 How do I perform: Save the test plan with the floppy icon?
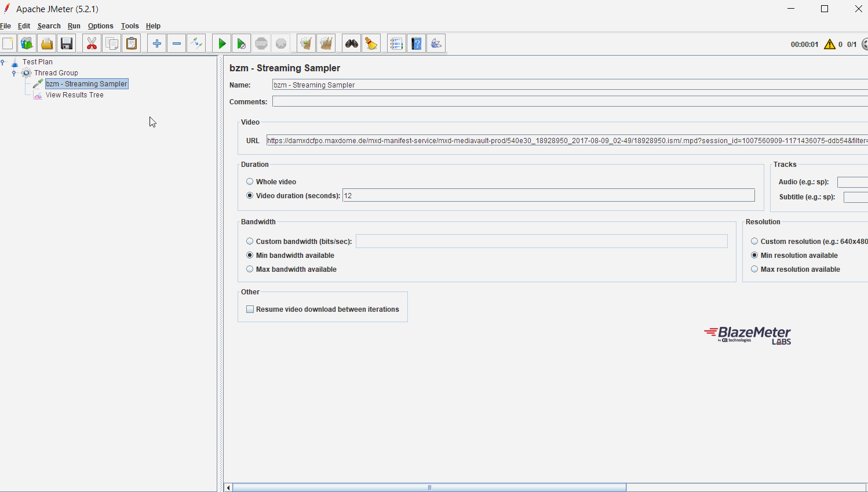tap(67, 43)
